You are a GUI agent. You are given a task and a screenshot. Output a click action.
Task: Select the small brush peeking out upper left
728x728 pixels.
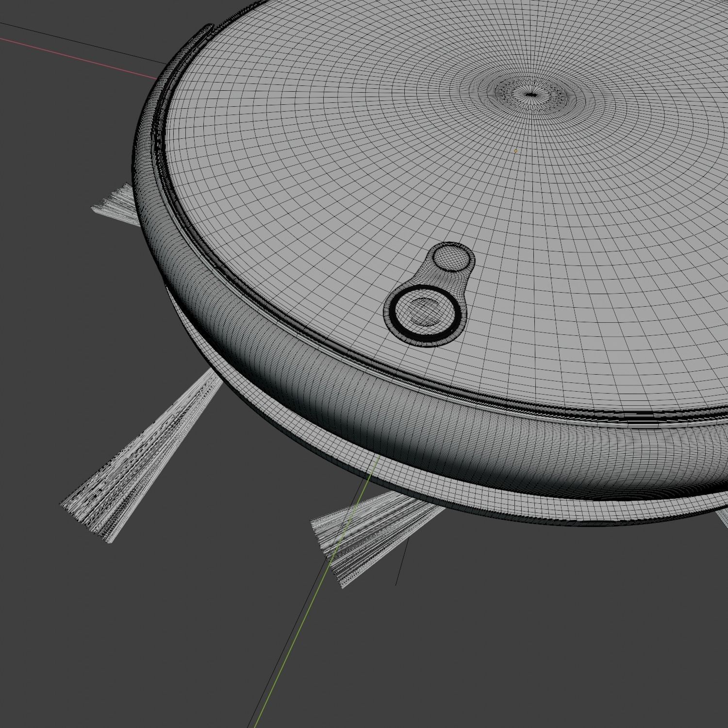116,204
